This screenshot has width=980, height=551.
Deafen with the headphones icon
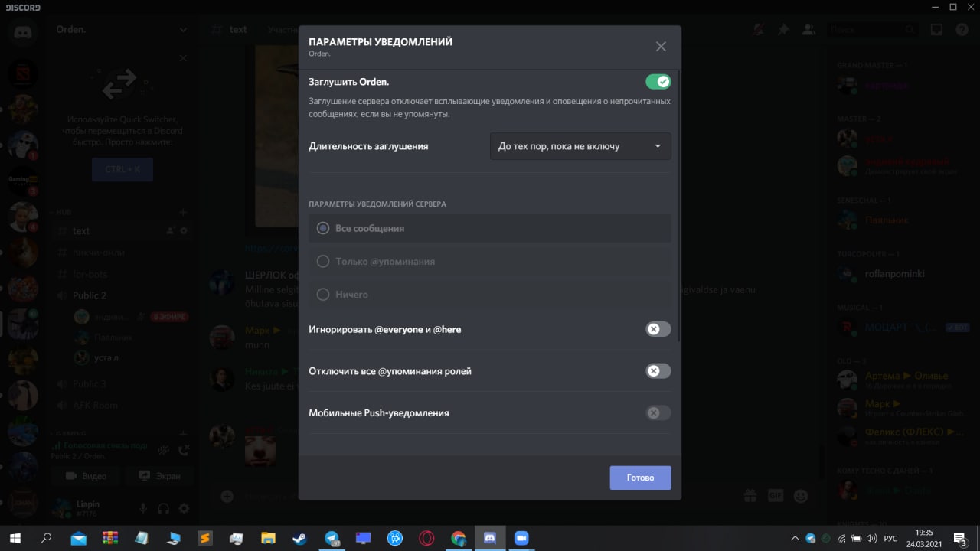tap(163, 508)
